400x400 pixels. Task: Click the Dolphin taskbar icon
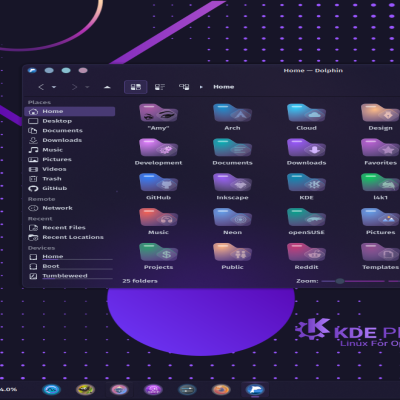(255, 389)
